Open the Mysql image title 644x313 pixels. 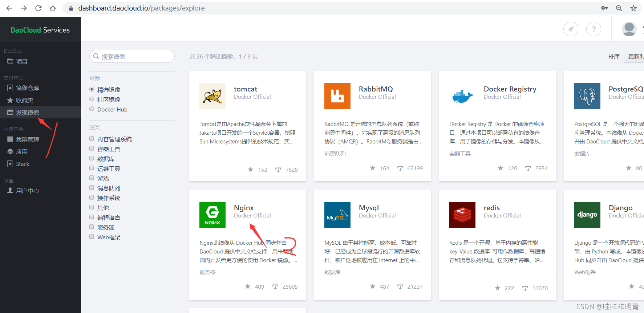pyautogui.click(x=369, y=208)
